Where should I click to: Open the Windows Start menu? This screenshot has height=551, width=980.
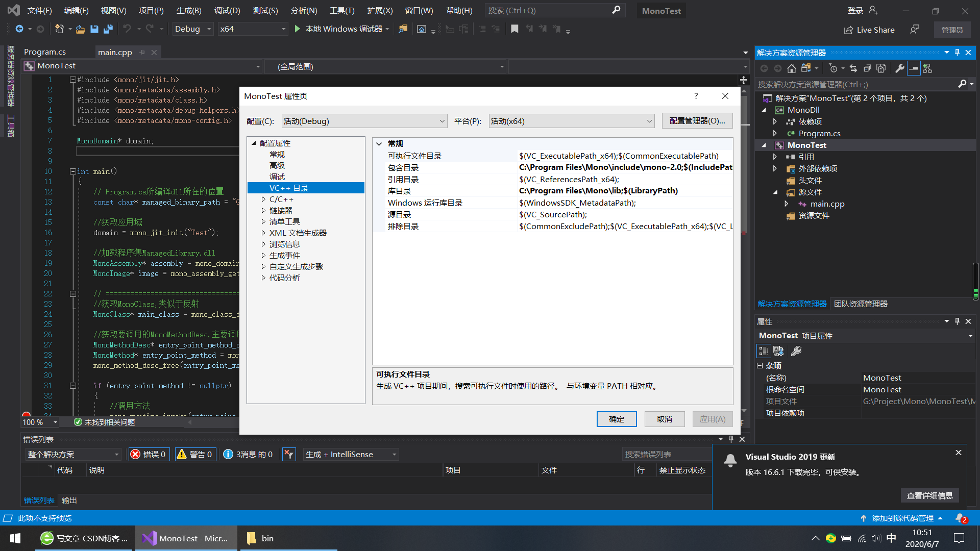(x=15, y=538)
